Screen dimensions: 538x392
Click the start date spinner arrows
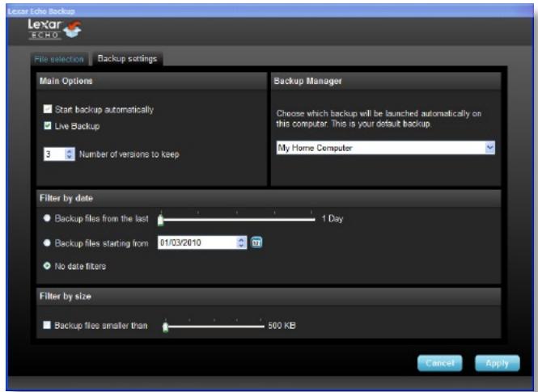(242, 242)
